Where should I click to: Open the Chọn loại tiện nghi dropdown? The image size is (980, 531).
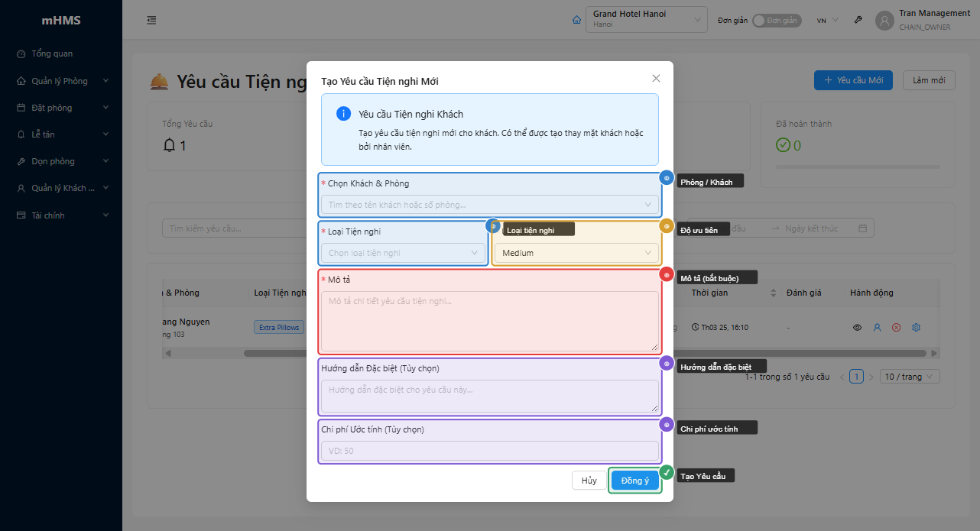(404, 253)
